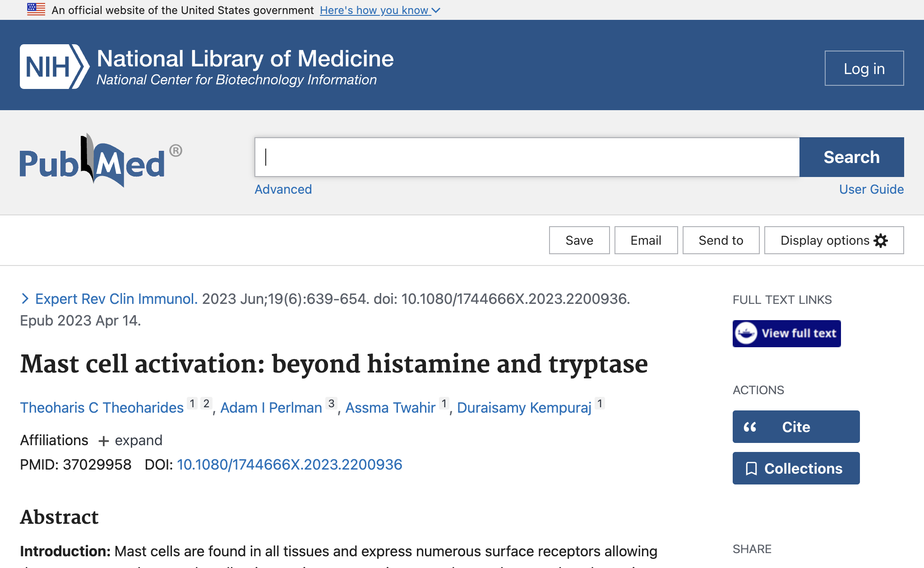Expand the journal citation chevron
This screenshot has width=924, height=568.
click(25, 298)
